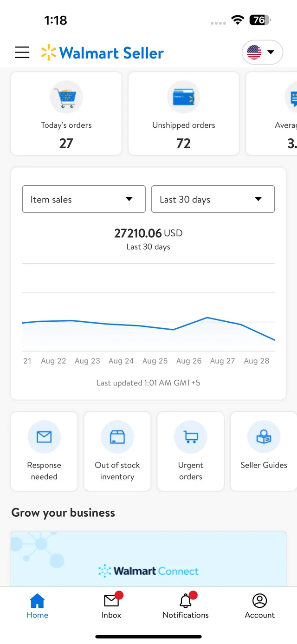Expand the US flag country selector

[x=262, y=52]
